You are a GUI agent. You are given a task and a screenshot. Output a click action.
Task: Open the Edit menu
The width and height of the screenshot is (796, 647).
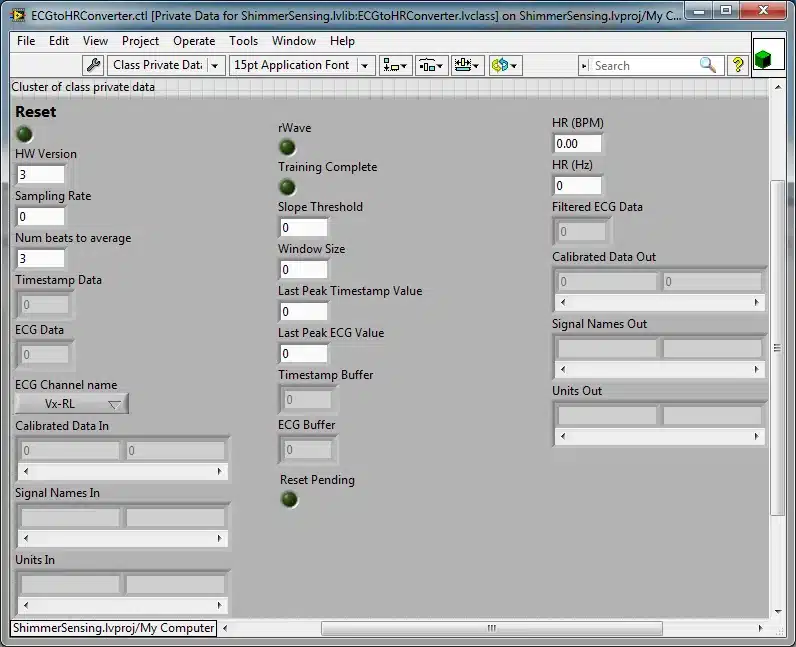(x=58, y=41)
